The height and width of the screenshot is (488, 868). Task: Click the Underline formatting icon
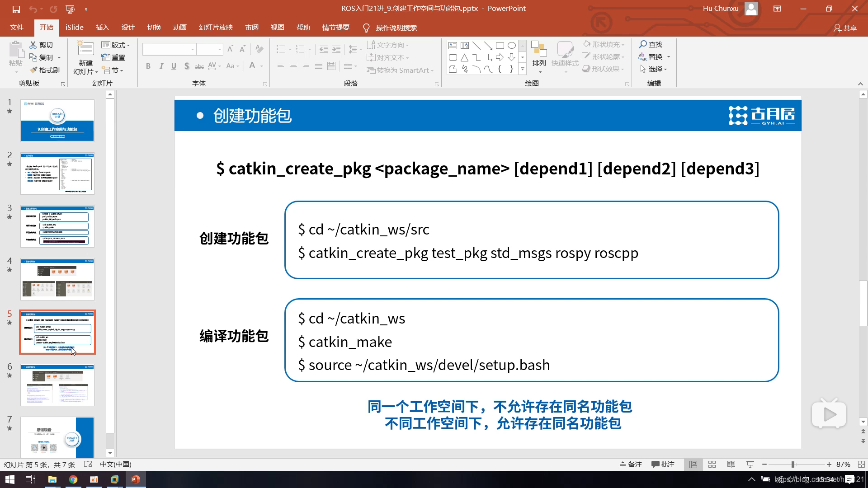174,66
